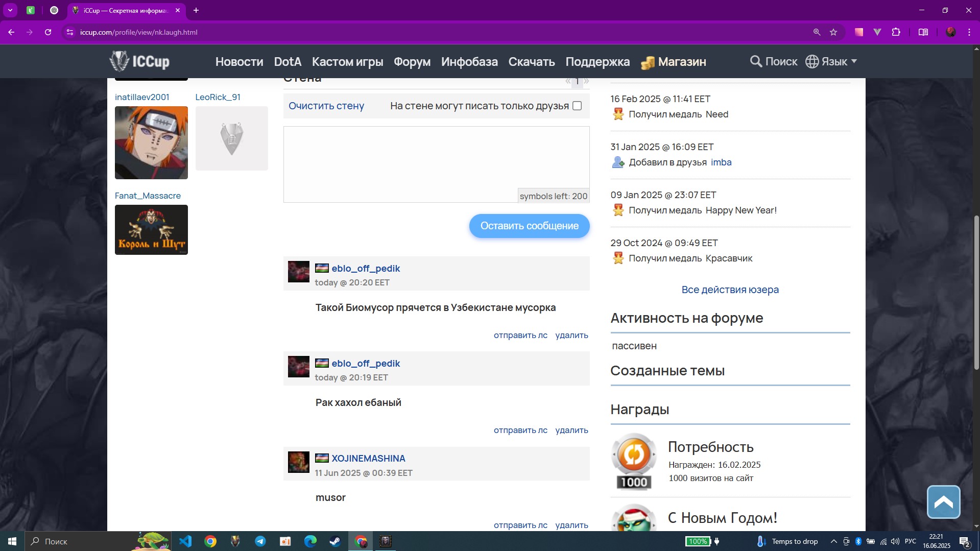Screen dimensions: 980x551
Task: Open Поддержка menu item
Action: click(x=597, y=61)
